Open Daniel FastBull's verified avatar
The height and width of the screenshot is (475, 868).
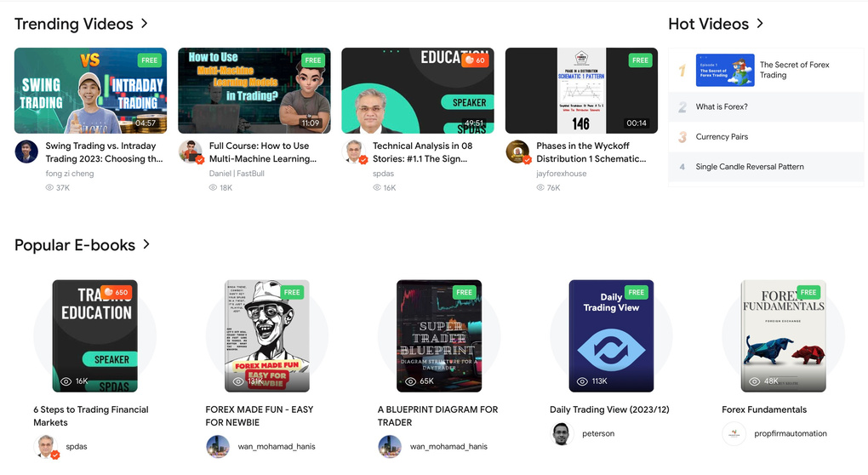pyautogui.click(x=191, y=152)
